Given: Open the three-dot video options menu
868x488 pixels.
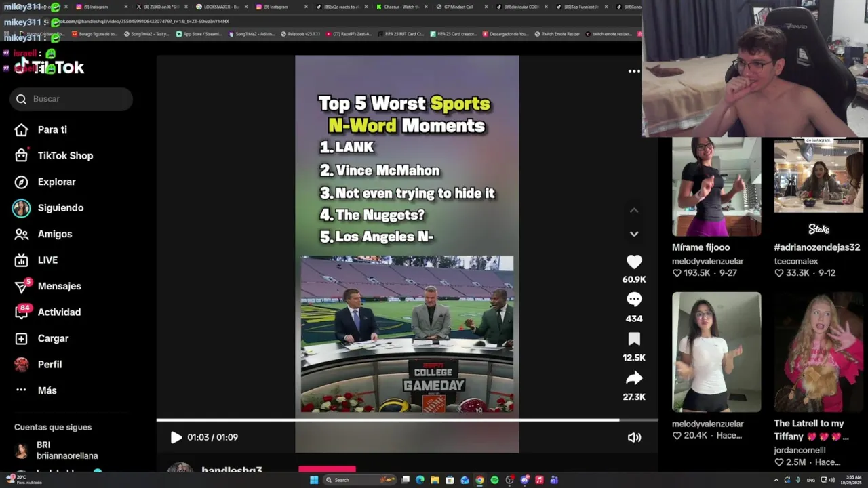Looking at the screenshot, I should [x=634, y=71].
